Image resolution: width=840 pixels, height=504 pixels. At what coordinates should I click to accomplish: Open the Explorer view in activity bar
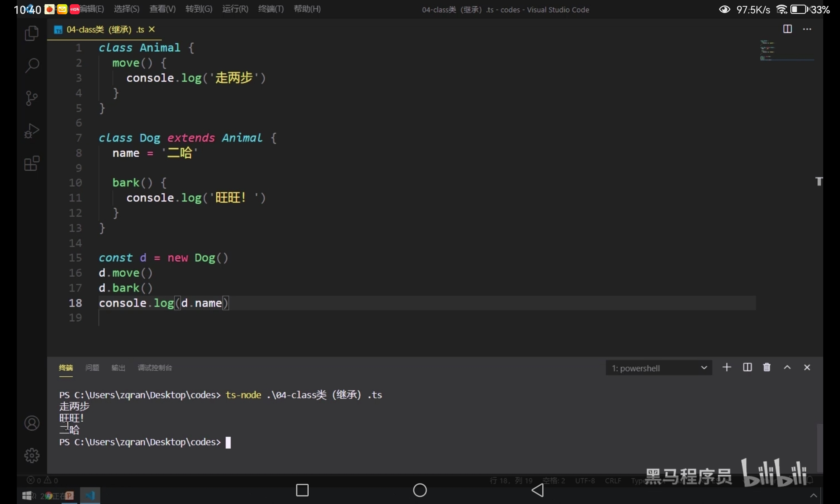(x=31, y=34)
